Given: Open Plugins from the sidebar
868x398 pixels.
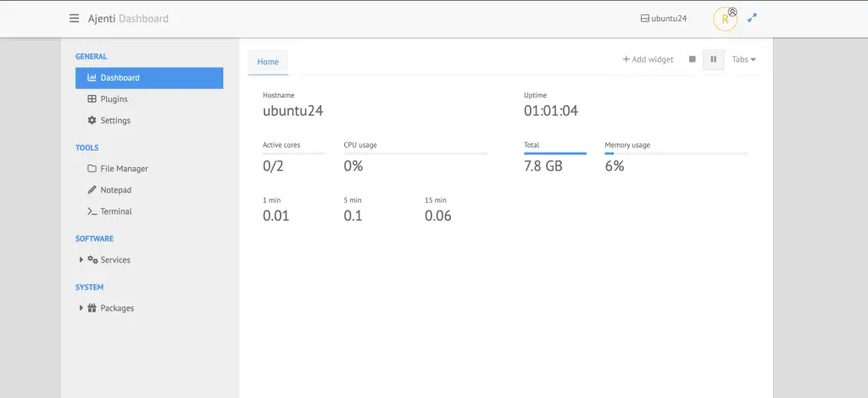Looking at the screenshot, I should (x=114, y=99).
